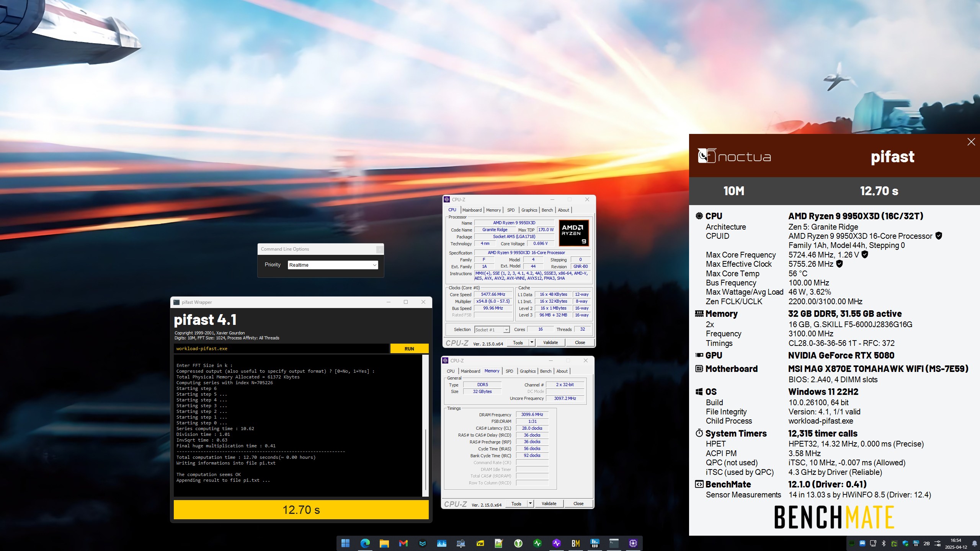Click the shield next to Max Effective Clock
The width and height of the screenshot is (980, 551).
pos(840,264)
